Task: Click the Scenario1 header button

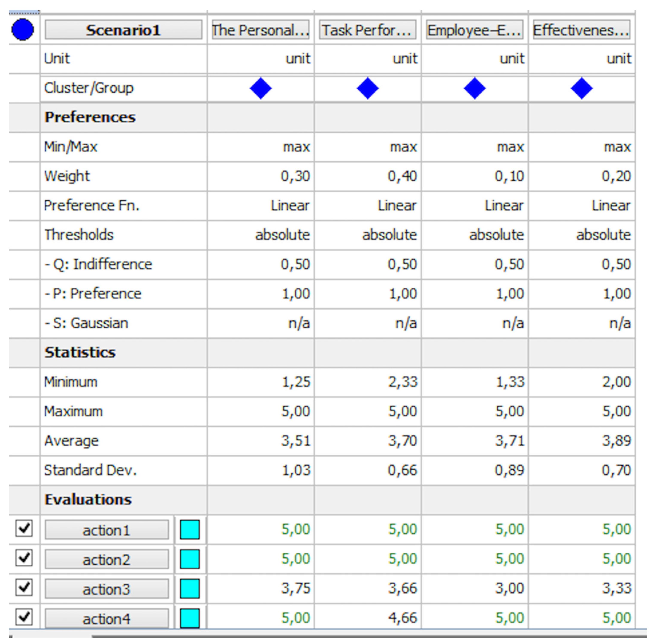Action: 123,30
